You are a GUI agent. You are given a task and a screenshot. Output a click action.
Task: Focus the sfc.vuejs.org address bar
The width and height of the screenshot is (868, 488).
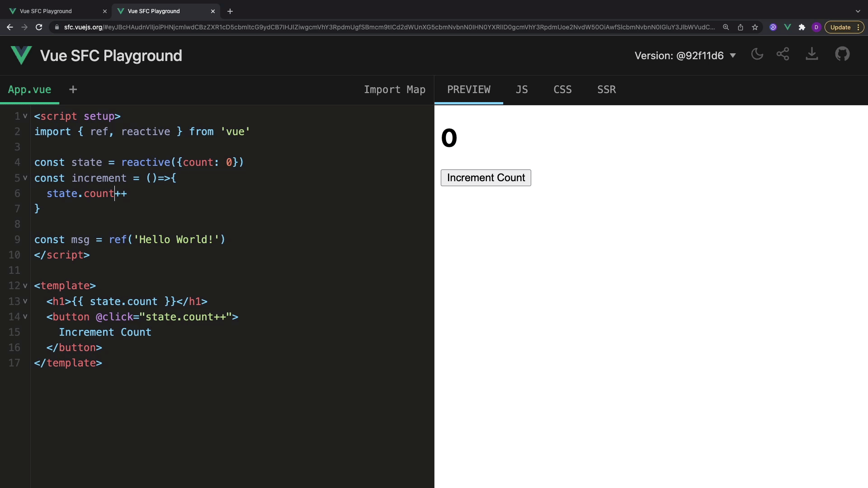click(x=389, y=27)
